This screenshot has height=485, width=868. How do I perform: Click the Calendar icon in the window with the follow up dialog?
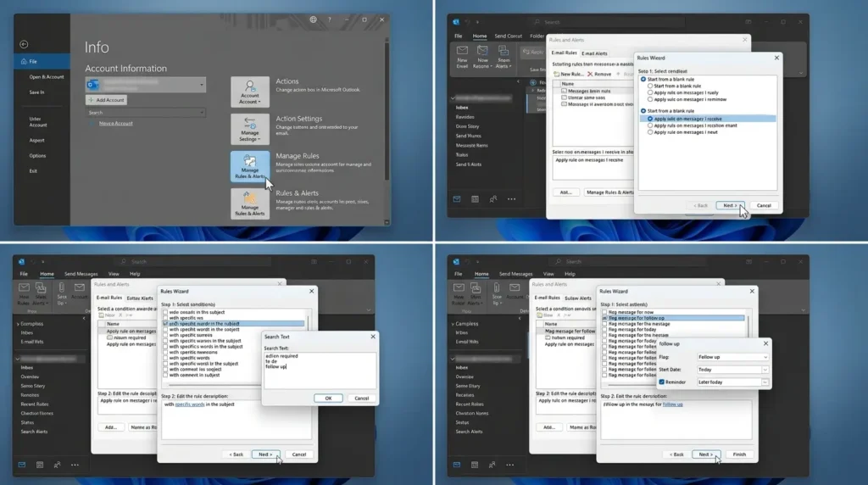[x=475, y=465]
